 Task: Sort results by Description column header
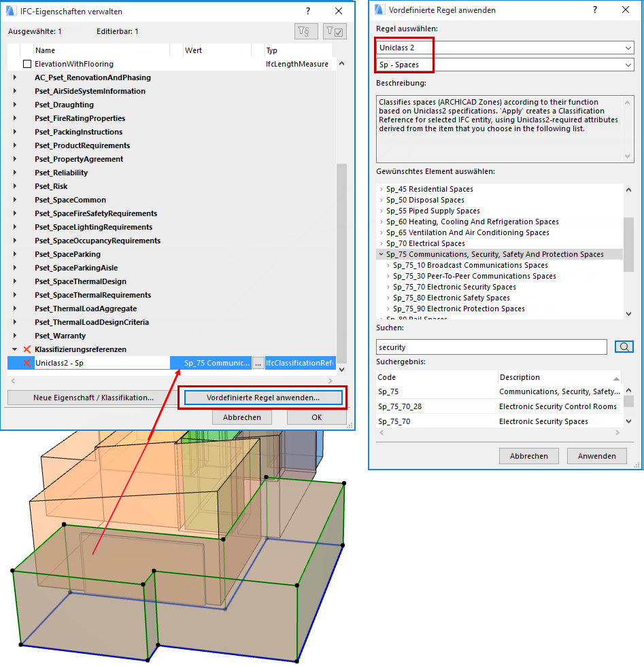560,377
